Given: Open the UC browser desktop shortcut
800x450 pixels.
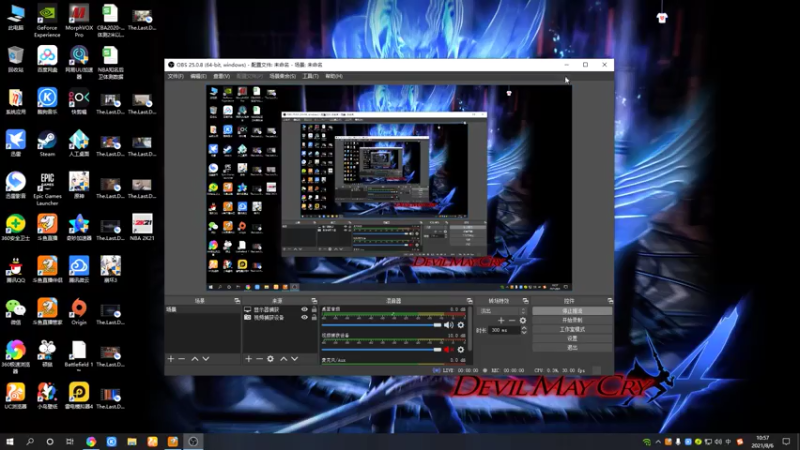Looking at the screenshot, I should pyautogui.click(x=16, y=396).
